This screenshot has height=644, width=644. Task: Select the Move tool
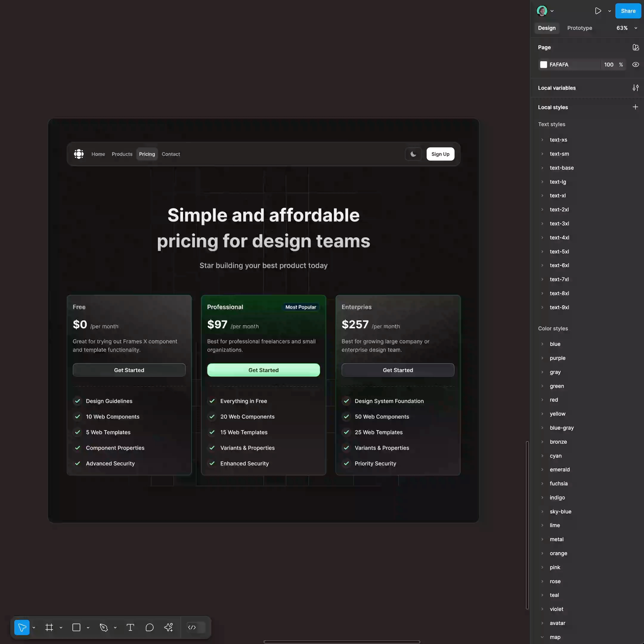[21, 627]
